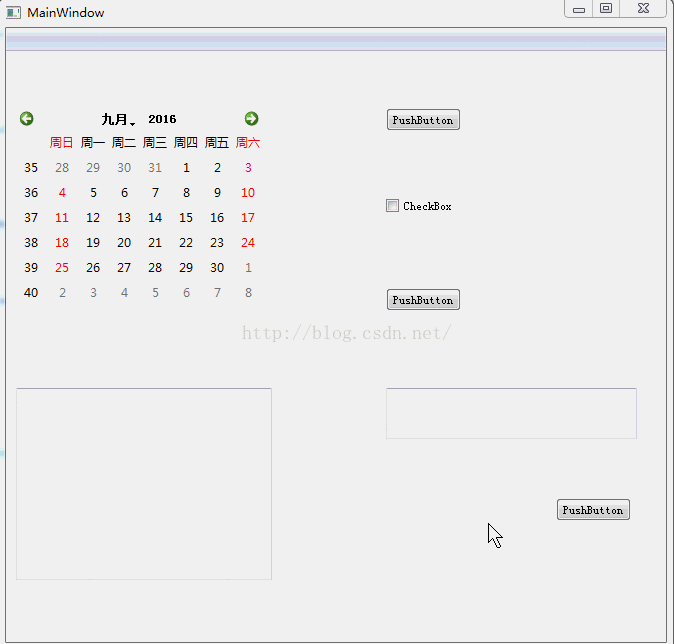Viewport: 674px width, 644px height.
Task: Go to next month with green right arrow
Action: 251,119
